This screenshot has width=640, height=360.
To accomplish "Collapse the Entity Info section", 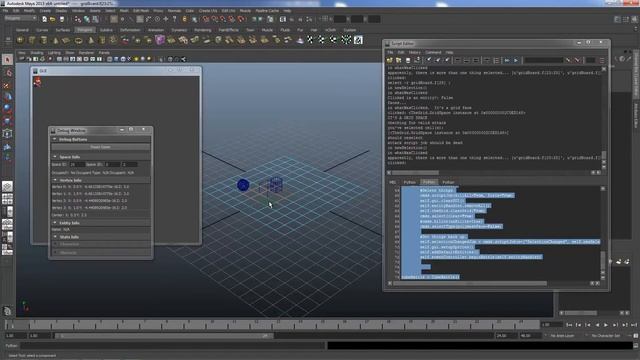I will 55,223.
